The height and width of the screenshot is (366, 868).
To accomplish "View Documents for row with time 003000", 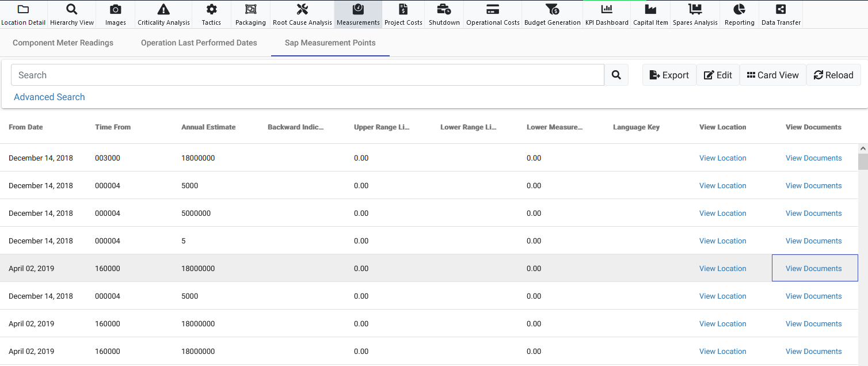I will tap(813, 158).
